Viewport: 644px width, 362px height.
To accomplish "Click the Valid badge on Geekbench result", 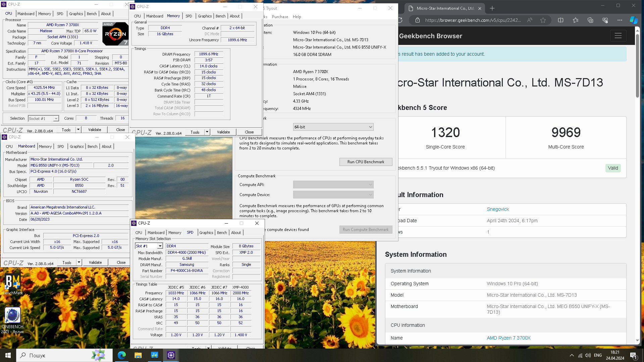I will (613, 168).
